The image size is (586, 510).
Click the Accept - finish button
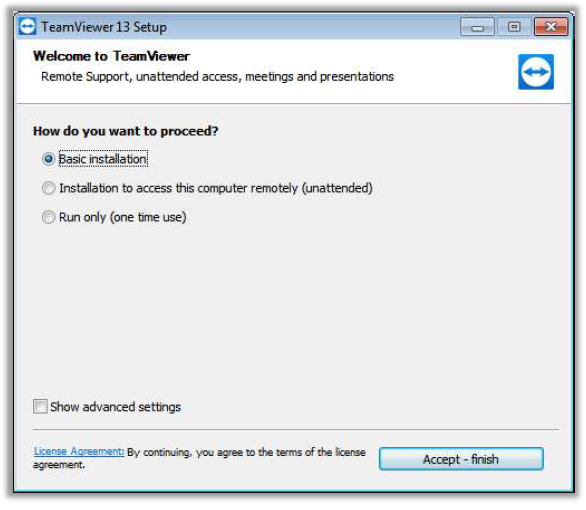coord(461,459)
